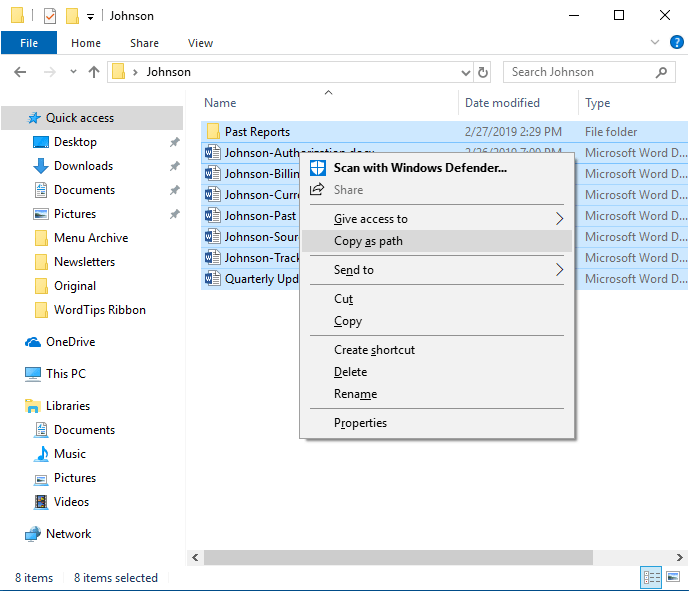Open the Properties quick access toolbar icon
Viewport: 689px width, 591px height.
(x=50, y=16)
